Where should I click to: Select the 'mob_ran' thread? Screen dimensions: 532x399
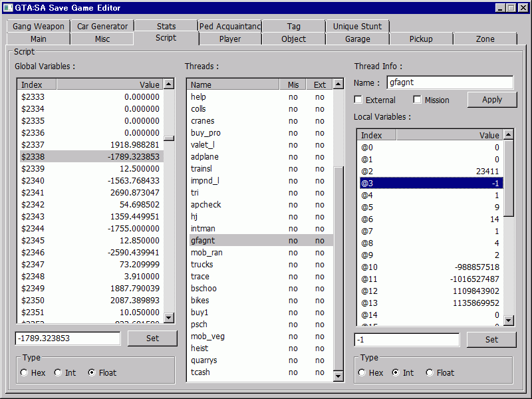tap(261, 253)
